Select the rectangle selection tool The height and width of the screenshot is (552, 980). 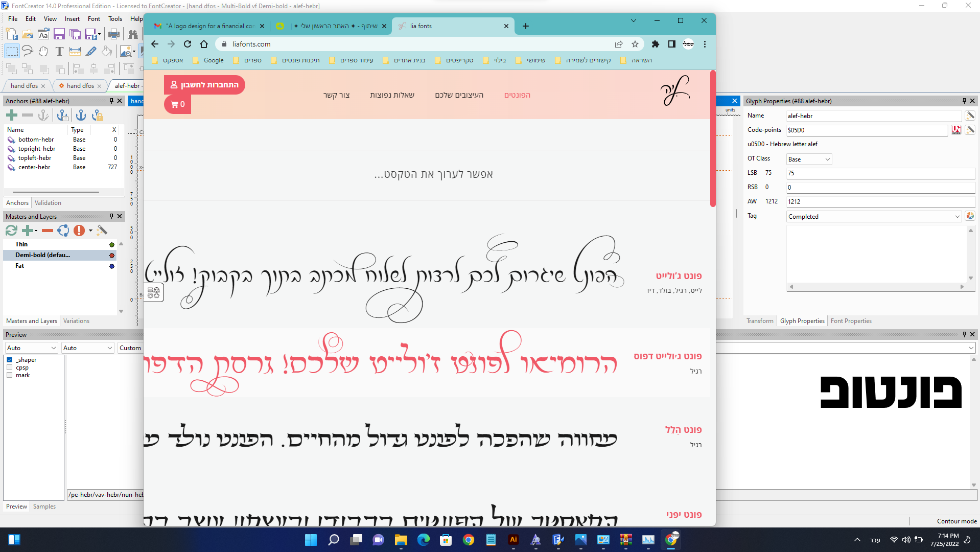click(12, 51)
